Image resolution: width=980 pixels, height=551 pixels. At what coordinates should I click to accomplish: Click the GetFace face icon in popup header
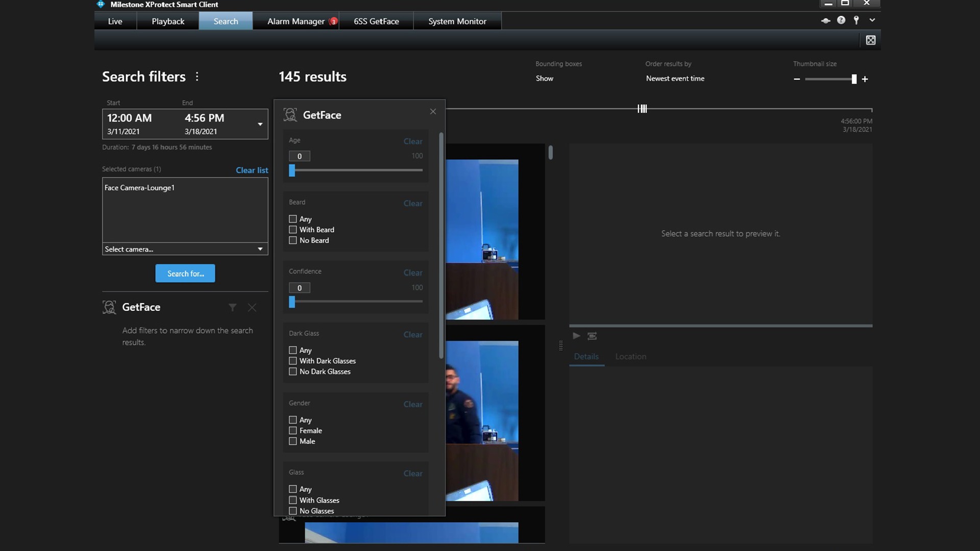click(x=290, y=115)
